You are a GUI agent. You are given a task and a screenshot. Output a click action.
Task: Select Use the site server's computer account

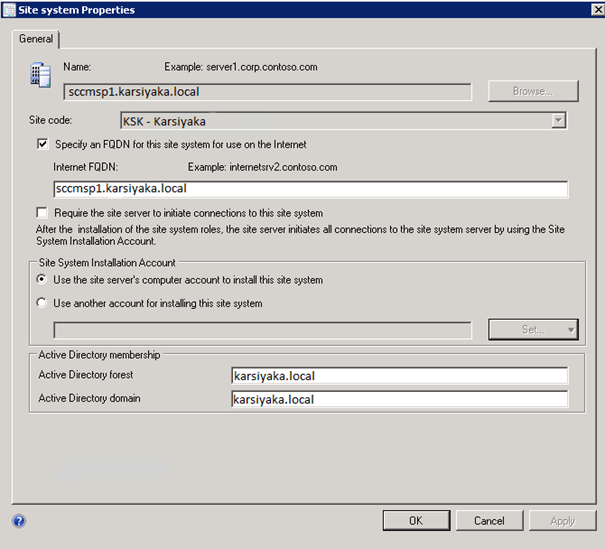click(x=42, y=279)
